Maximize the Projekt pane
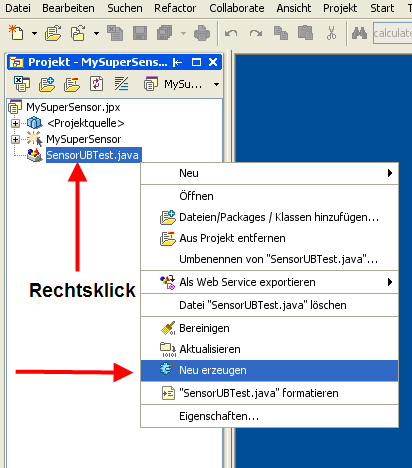The width and height of the screenshot is (412, 468). (x=196, y=62)
